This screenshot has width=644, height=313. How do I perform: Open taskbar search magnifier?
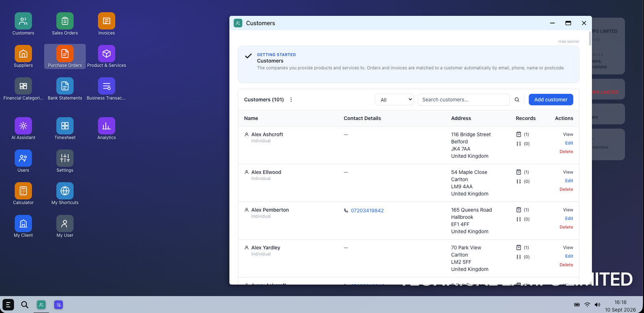[25, 305]
